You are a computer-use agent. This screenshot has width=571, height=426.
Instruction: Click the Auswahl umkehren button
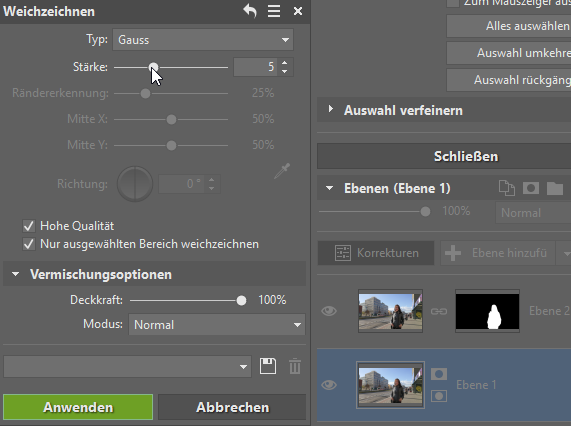509,53
